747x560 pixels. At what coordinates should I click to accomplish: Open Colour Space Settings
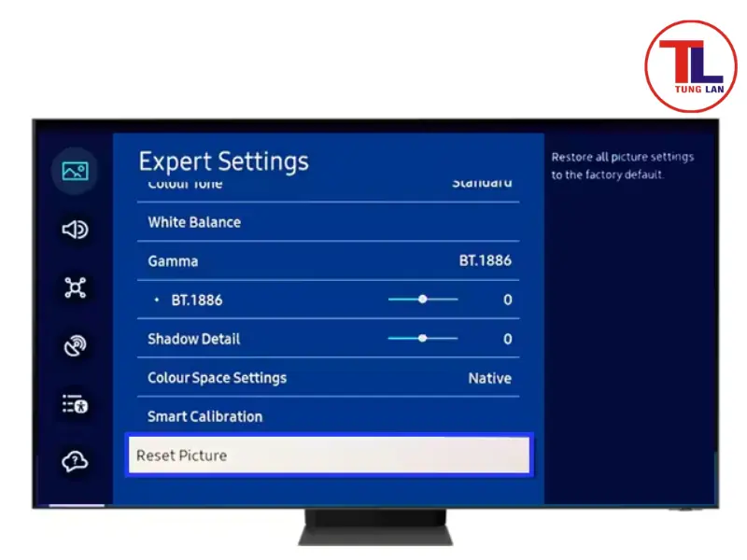point(217,378)
